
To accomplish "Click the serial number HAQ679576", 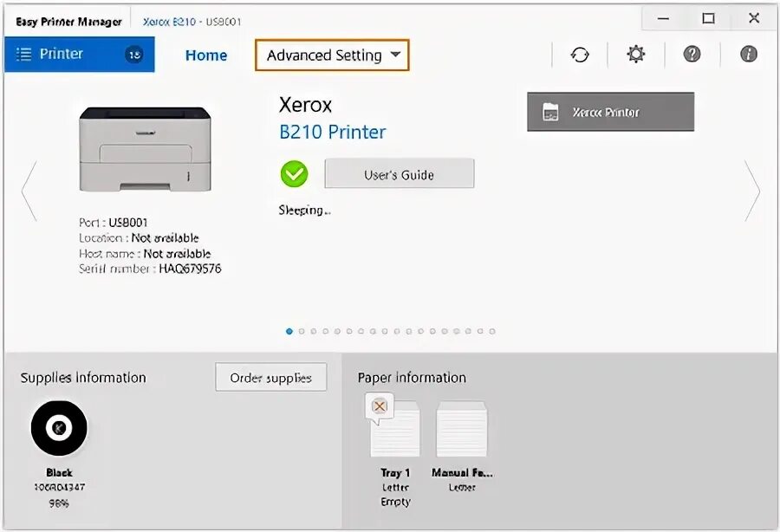I will (x=190, y=269).
